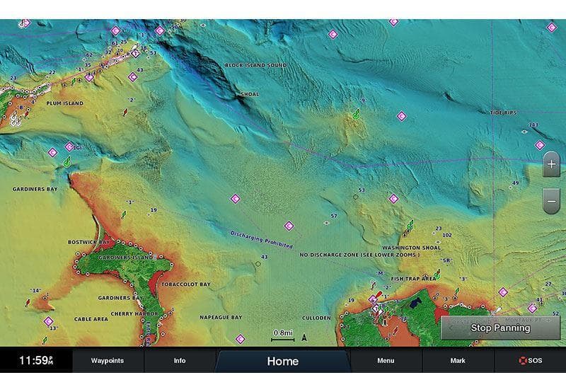Open the Info tab
The height and width of the screenshot is (392, 566).
click(x=180, y=360)
